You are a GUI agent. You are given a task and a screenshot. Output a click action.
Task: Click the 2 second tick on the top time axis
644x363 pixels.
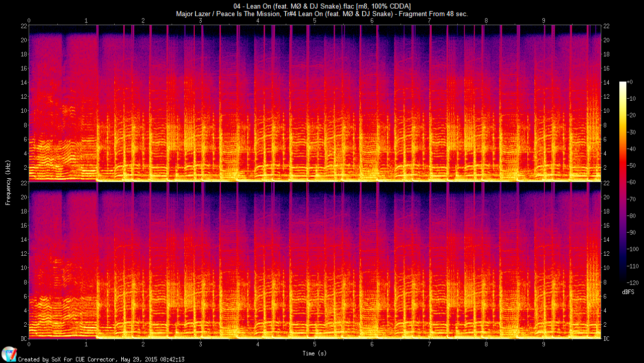pos(143,21)
